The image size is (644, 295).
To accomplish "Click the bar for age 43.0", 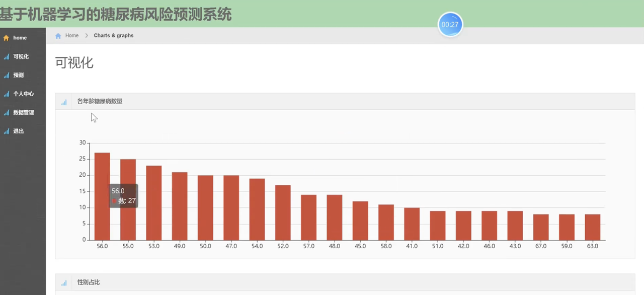I will click(x=515, y=226).
